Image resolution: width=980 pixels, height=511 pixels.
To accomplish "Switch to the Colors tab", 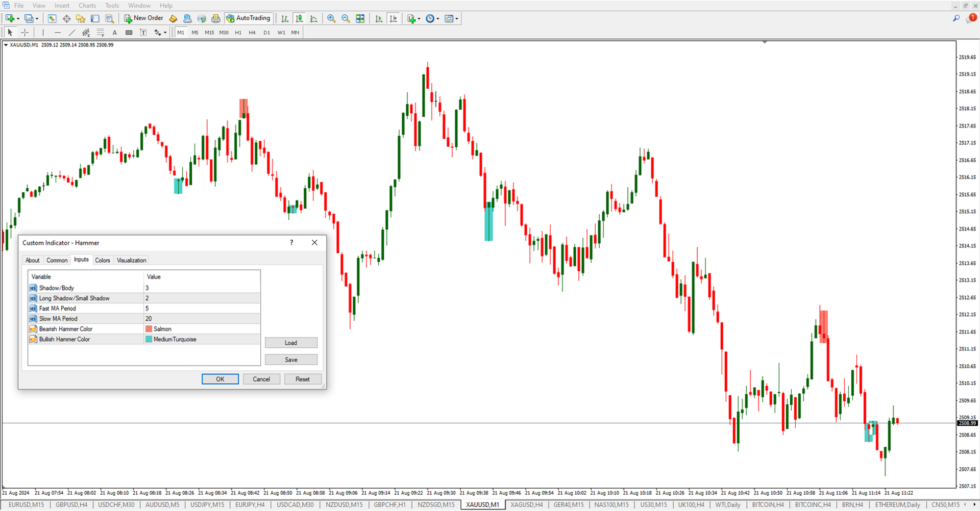I will pyautogui.click(x=103, y=260).
